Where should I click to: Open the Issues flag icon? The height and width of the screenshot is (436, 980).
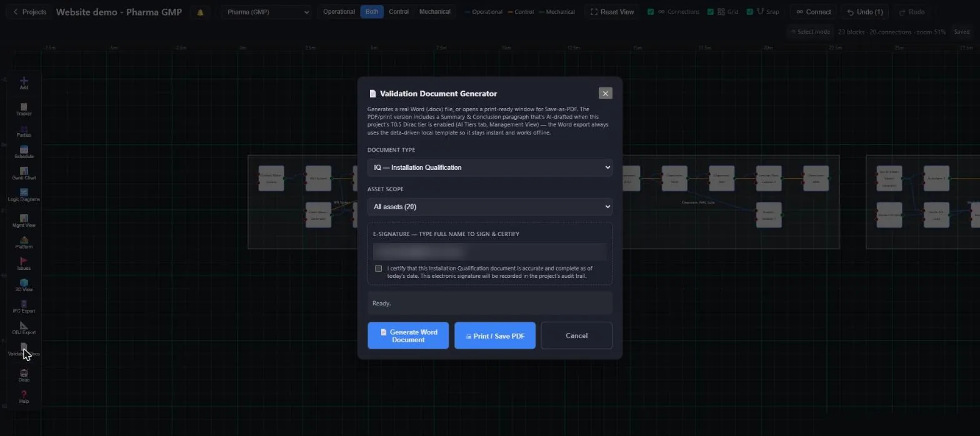(x=24, y=264)
